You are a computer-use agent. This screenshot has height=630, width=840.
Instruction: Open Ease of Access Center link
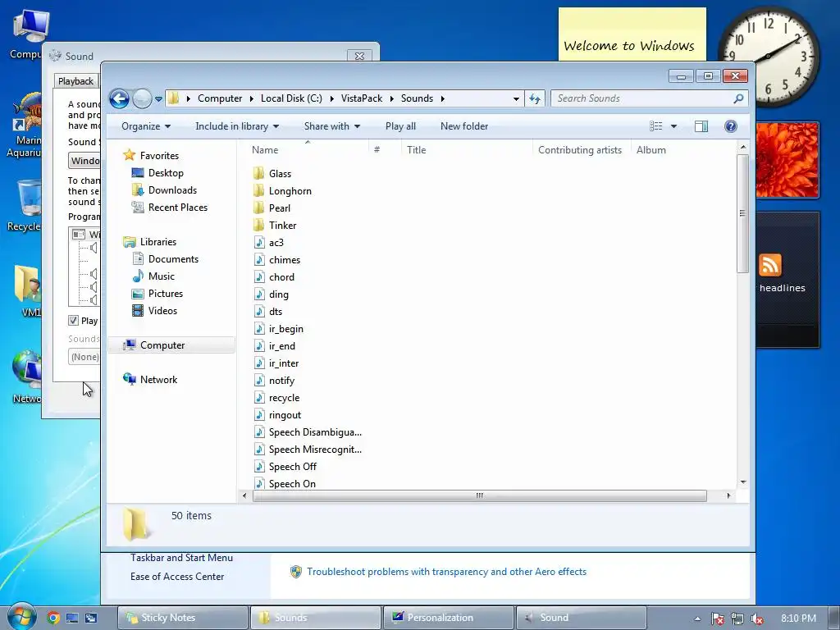pos(177,577)
